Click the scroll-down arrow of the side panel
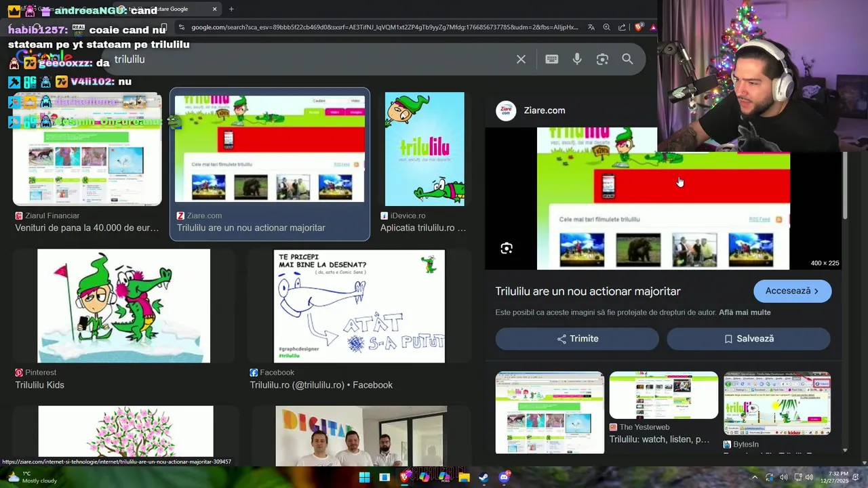 [x=845, y=450]
